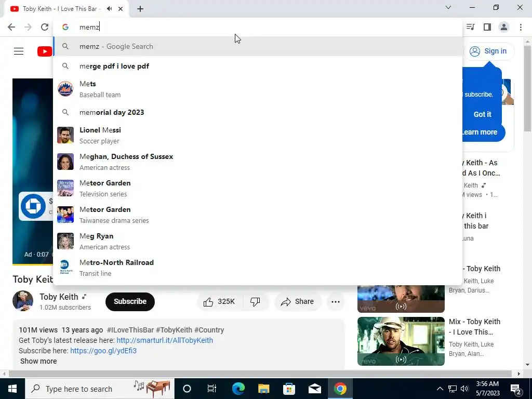Open a new browser tab
Screen dimensions: 532x399
(x=140, y=9)
